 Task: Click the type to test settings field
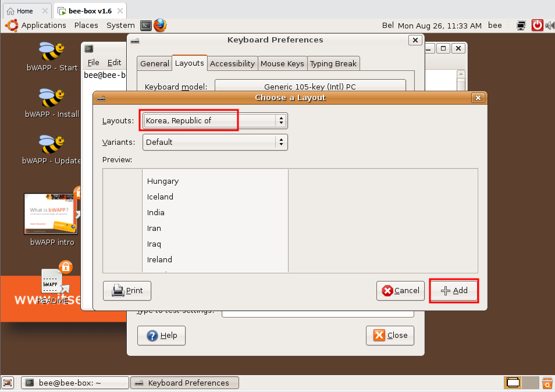point(318,314)
